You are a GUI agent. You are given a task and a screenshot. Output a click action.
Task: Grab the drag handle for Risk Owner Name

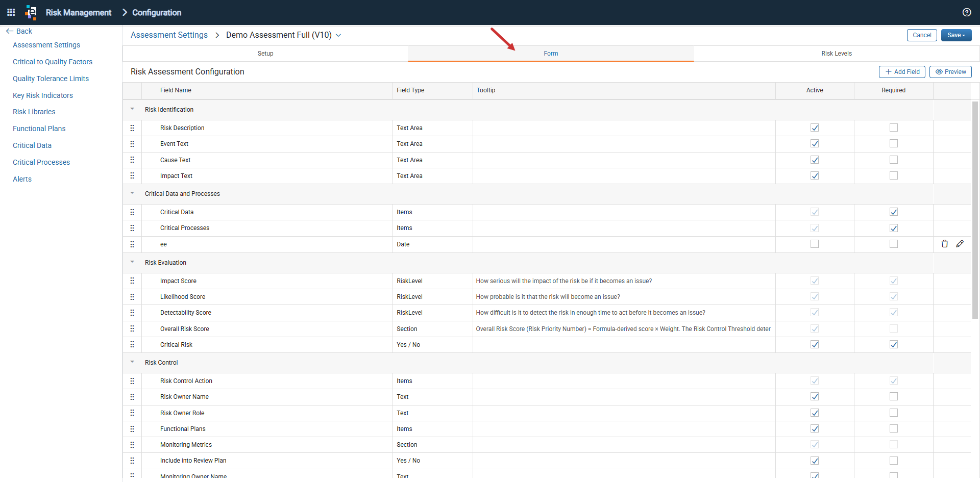click(x=132, y=397)
